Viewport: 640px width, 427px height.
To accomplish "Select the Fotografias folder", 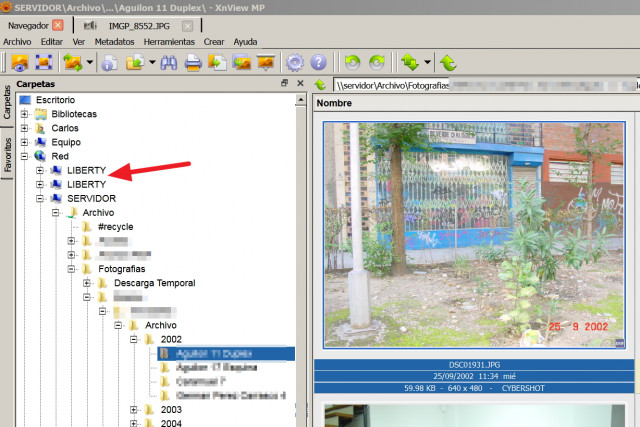I will coord(122,269).
